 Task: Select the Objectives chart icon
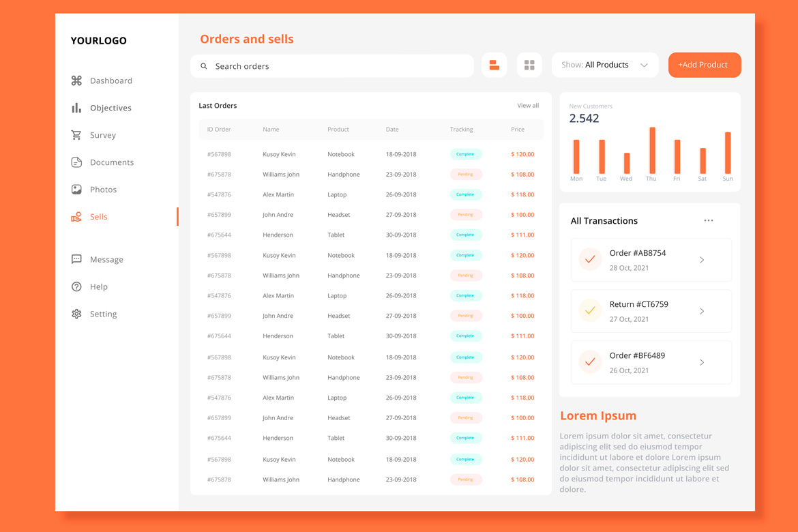tap(77, 108)
